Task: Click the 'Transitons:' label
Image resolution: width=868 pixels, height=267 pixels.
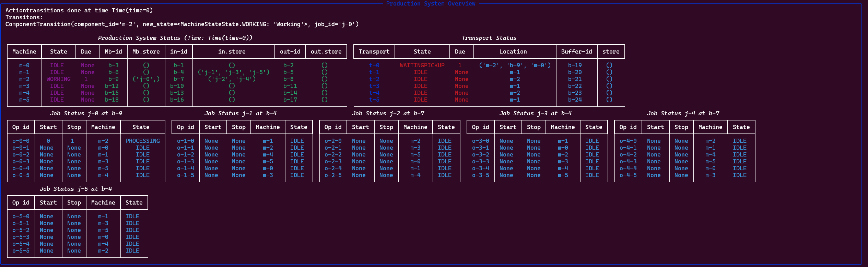Action: 24,17
